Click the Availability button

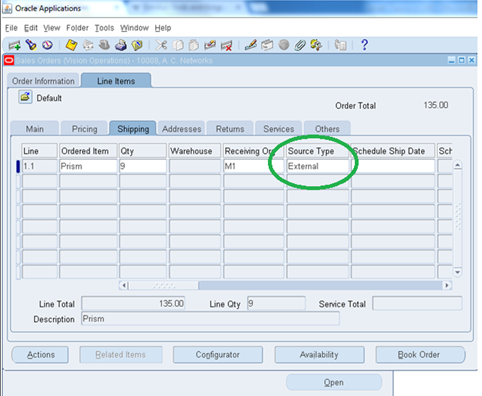(x=319, y=355)
